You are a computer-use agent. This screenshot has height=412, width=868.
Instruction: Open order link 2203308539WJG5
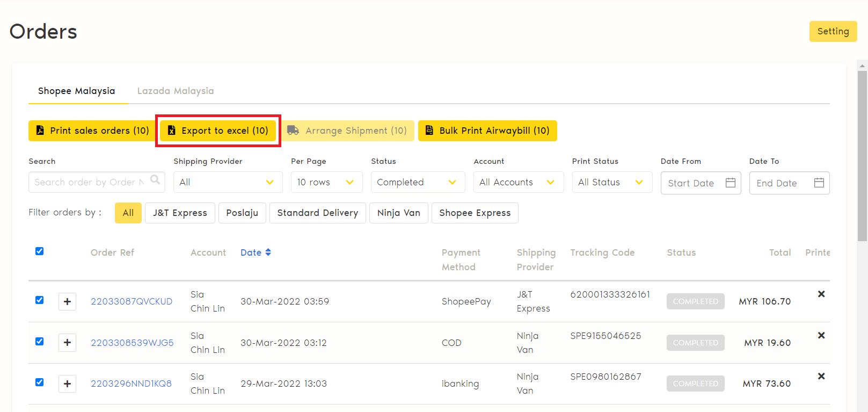[x=132, y=343]
